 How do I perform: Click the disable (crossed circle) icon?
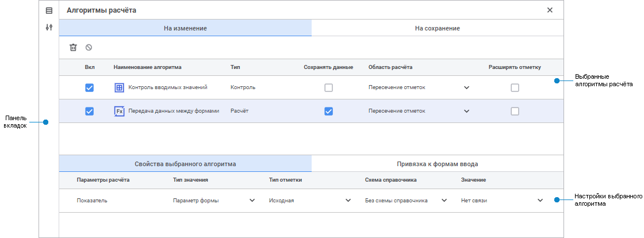(89, 48)
